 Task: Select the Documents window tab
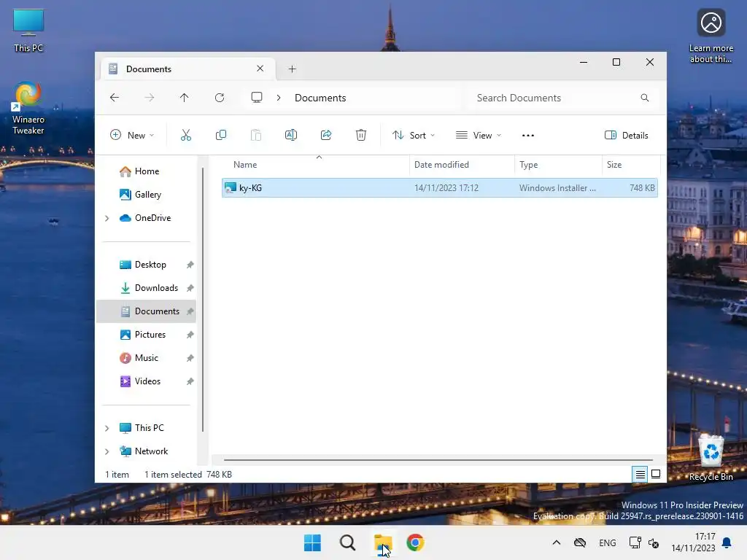tap(188, 69)
